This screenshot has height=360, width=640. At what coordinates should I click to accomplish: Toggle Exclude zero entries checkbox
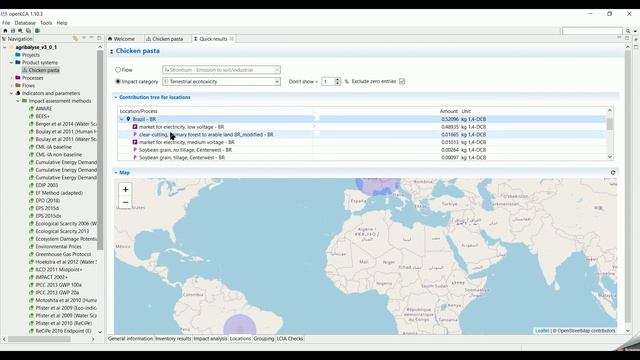[x=402, y=81]
